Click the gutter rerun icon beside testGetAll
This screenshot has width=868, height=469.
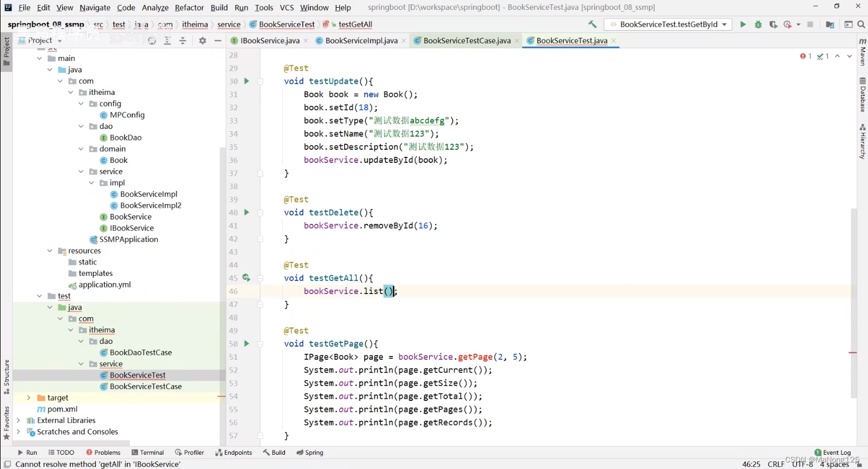[247, 278]
